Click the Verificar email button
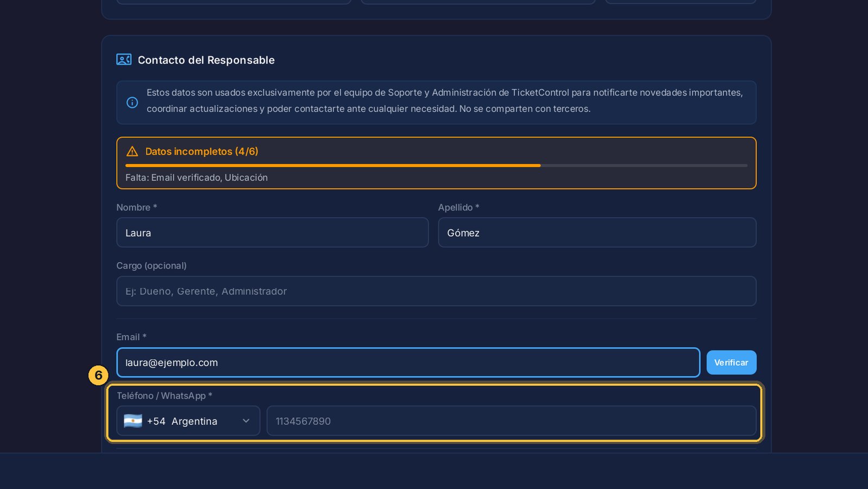 click(731, 363)
